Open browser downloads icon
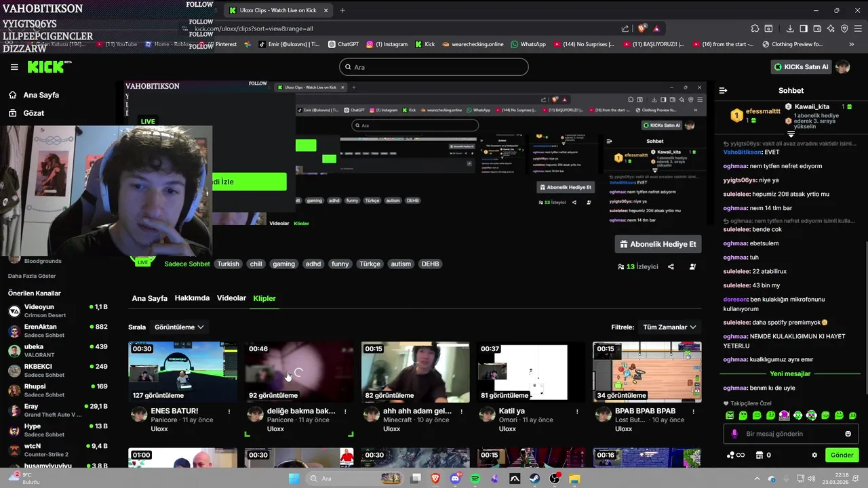The image size is (868, 488). pos(790,28)
